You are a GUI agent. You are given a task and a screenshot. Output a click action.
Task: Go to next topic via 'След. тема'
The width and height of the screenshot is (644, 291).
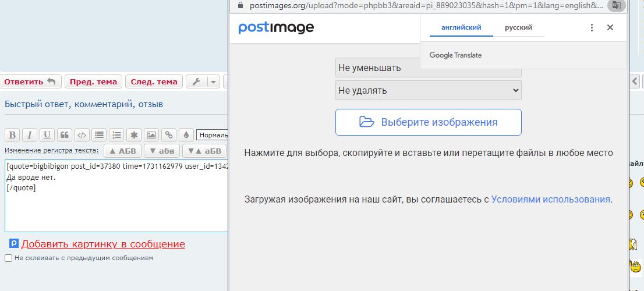154,81
